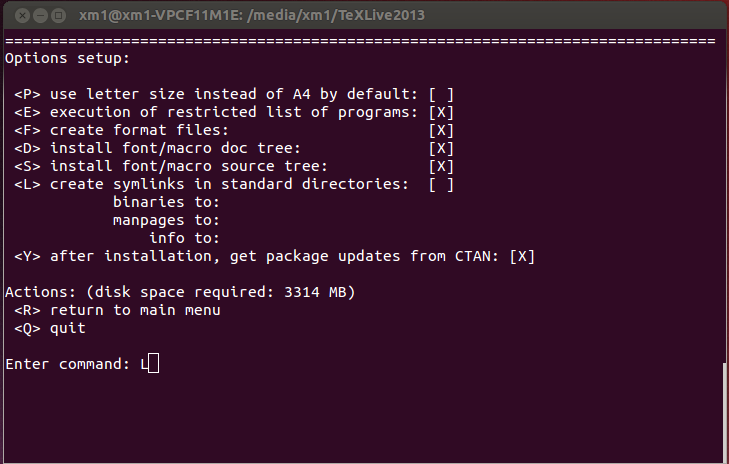Click the <Y> after installation option label
Image resolution: width=729 pixels, height=464 pixels.
click(256, 257)
